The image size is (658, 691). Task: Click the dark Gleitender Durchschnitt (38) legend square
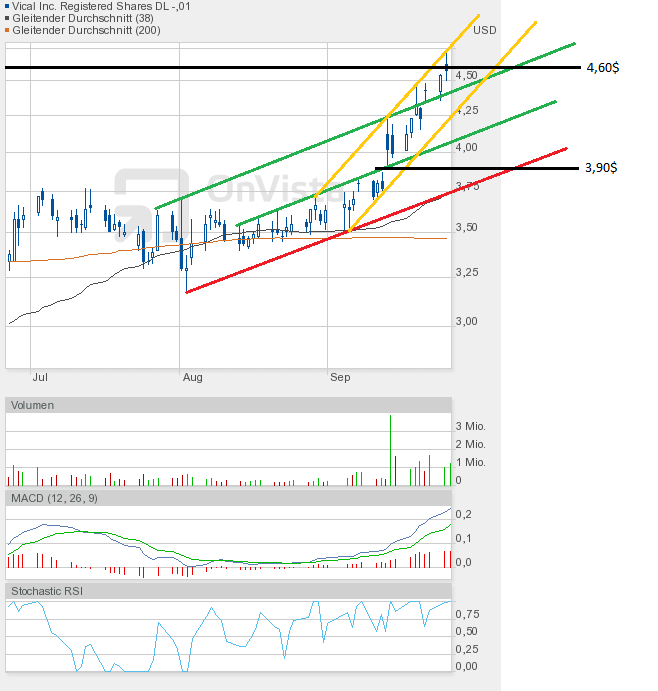[x=9, y=18]
